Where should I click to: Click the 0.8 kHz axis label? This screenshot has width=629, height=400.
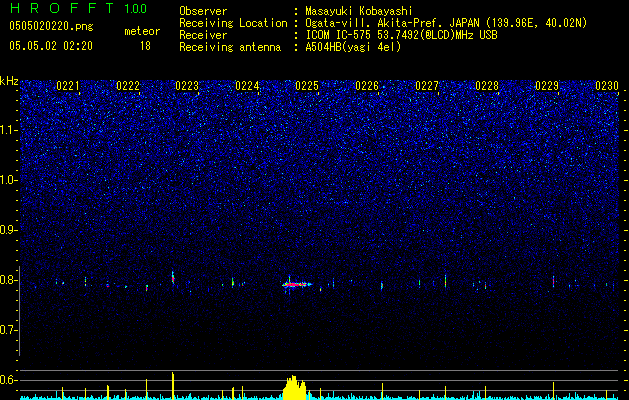8,280
